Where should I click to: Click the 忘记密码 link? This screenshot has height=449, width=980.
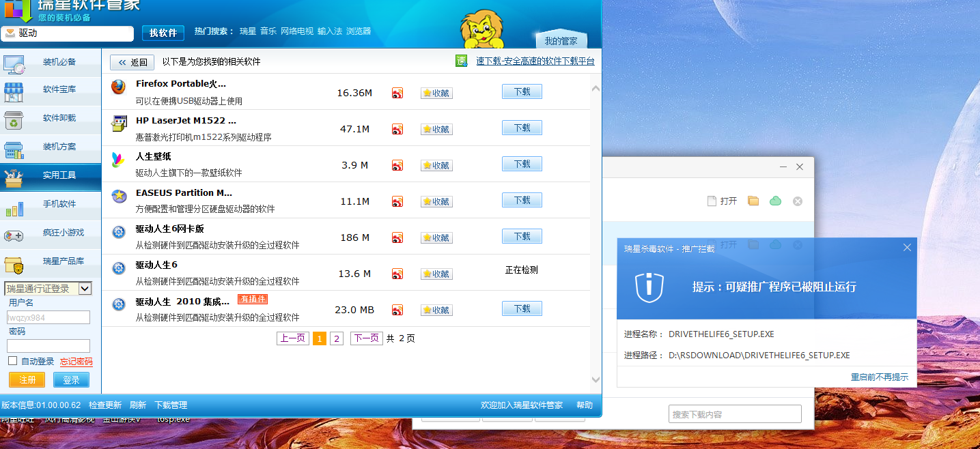pyautogui.click(x=76, y=362)
